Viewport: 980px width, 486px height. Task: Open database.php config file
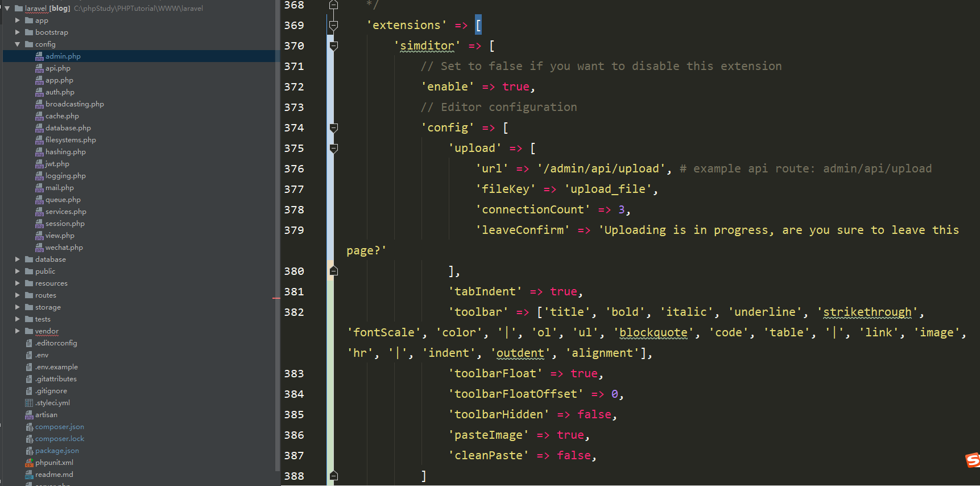[x=68, y=127]
